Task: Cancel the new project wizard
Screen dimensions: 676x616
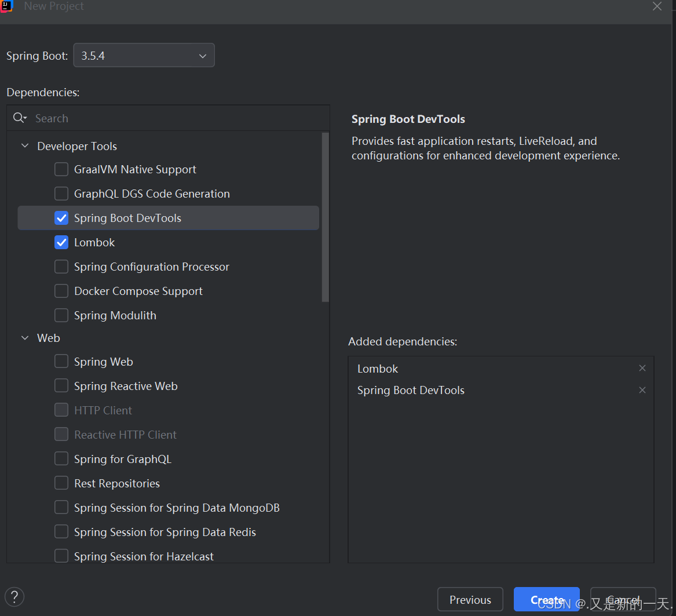Action: 623,600
